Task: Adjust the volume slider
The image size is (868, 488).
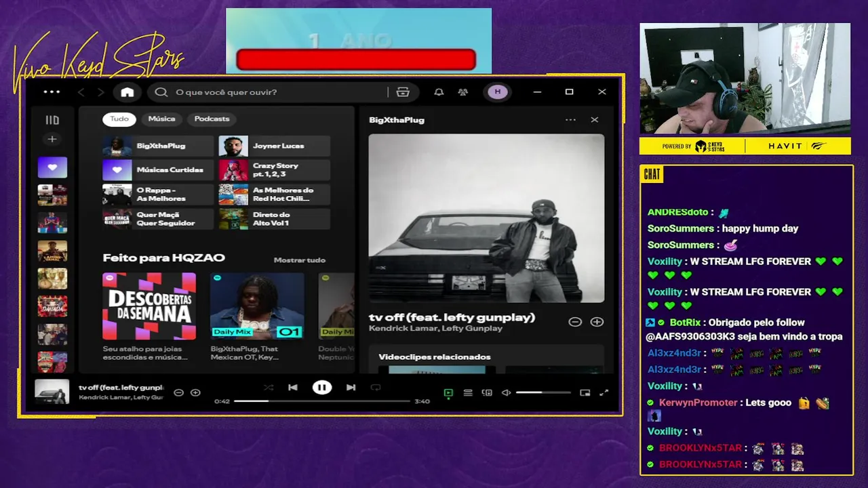Action: click(543, 392)
